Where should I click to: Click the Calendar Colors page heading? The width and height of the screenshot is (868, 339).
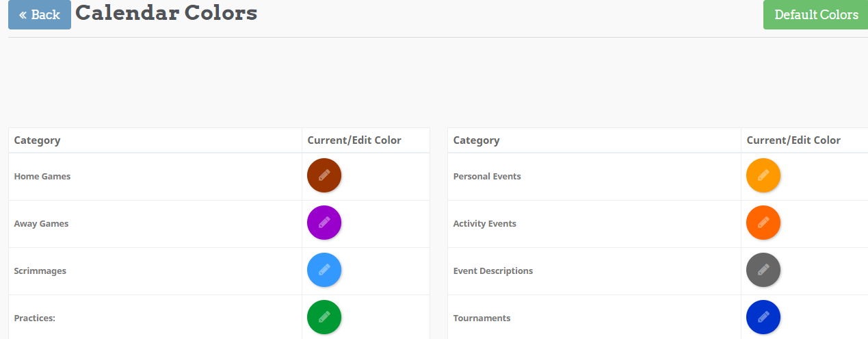pyautogui.click(x=166, y=13)
